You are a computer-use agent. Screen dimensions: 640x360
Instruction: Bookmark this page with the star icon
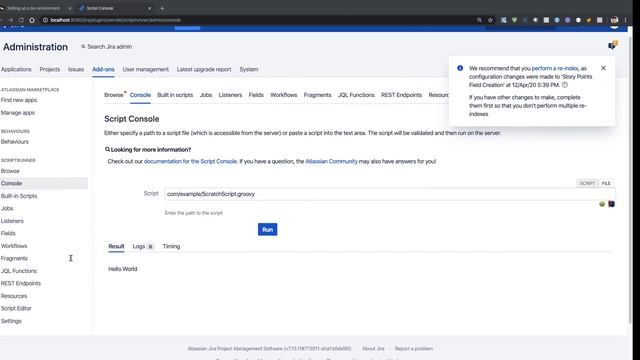point(490,20)
